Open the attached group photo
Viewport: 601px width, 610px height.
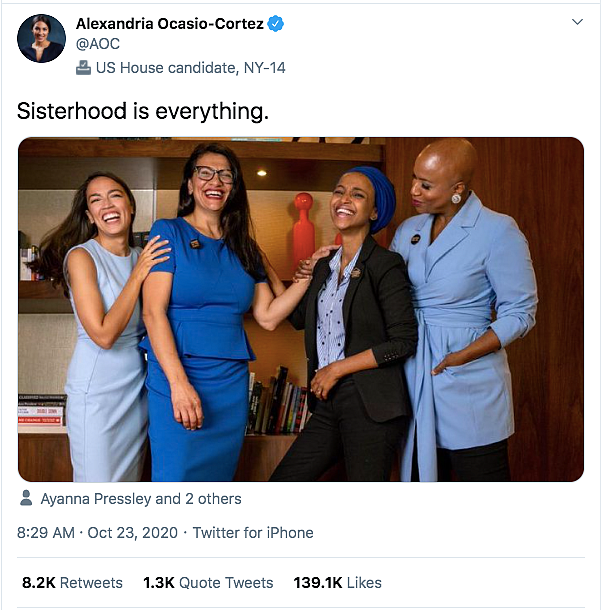tap(301, 309)
